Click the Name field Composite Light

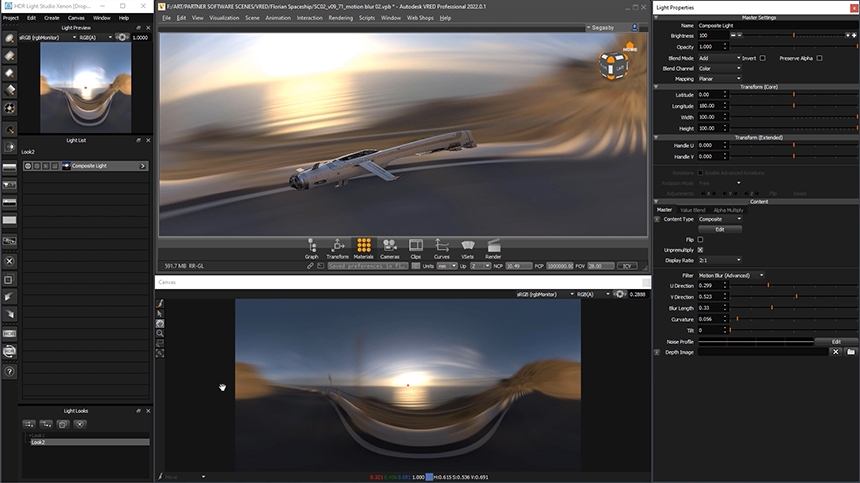point(777,25)
